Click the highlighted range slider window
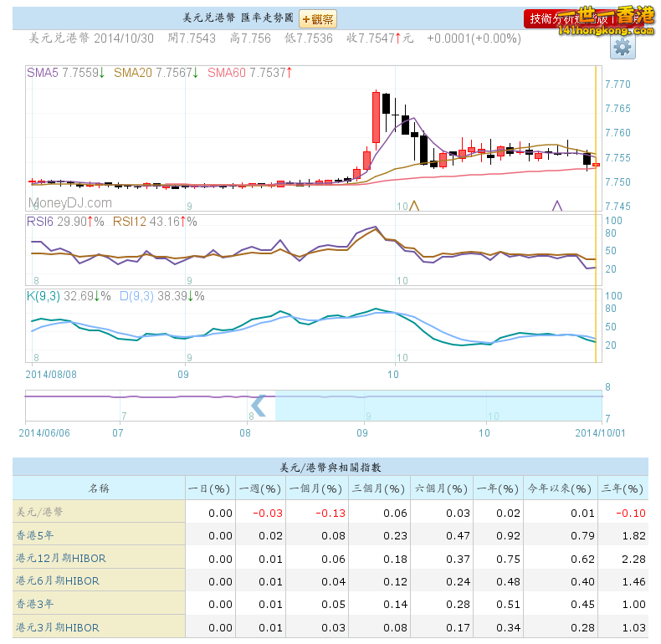The image size is (661, 644). [438, 406]
